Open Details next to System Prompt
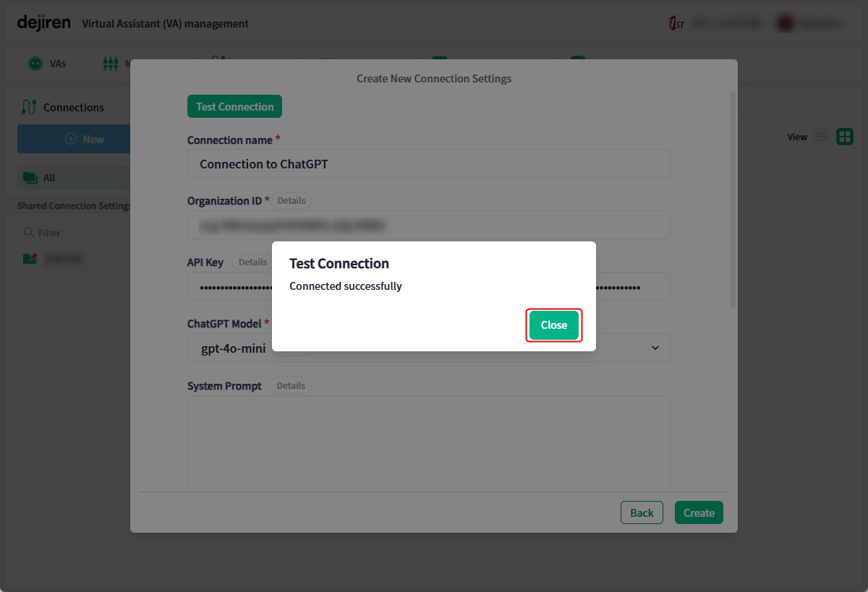Viewport: 868px width, 592px height. click(291, 385)
